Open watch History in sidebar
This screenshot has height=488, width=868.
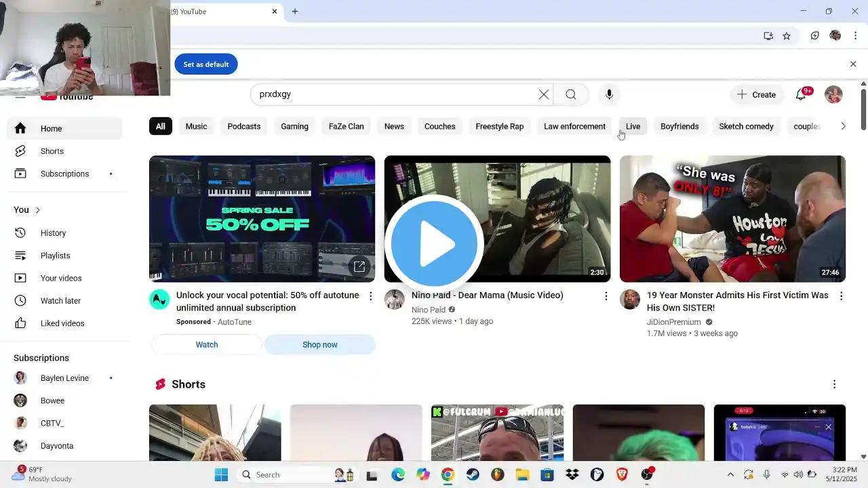pos(64,232)
